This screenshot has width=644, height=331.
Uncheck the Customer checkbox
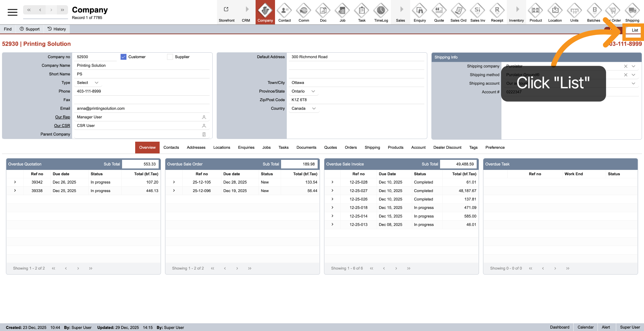point(123,57)
